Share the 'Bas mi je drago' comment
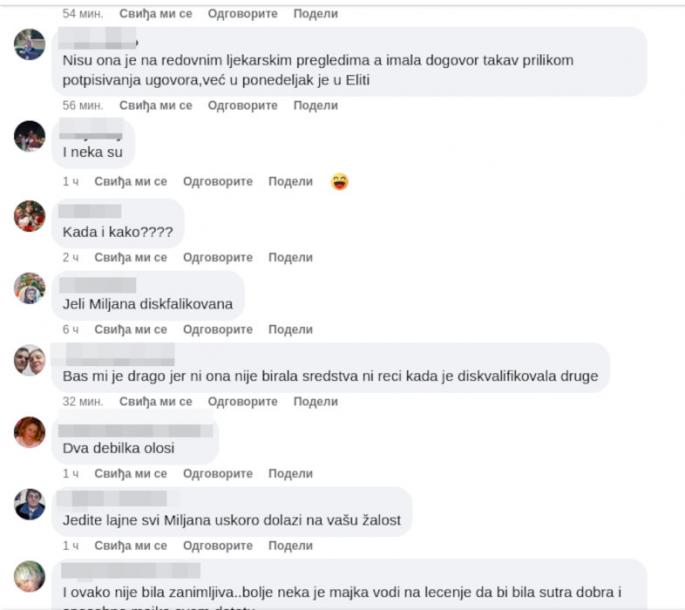 pos(315,402)
